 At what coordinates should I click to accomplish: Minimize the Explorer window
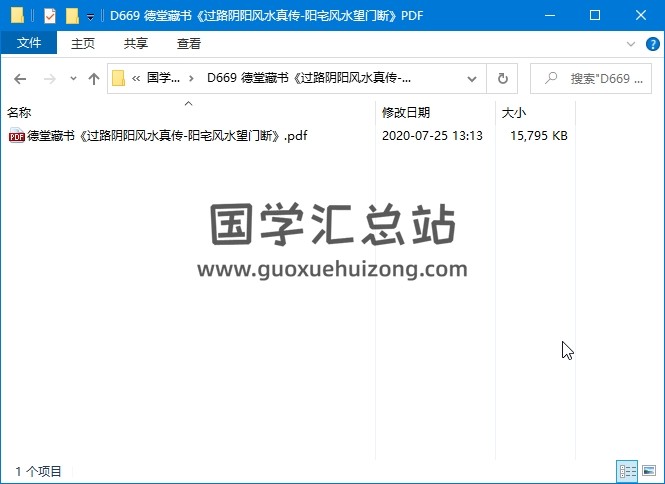tap(550, 16)
